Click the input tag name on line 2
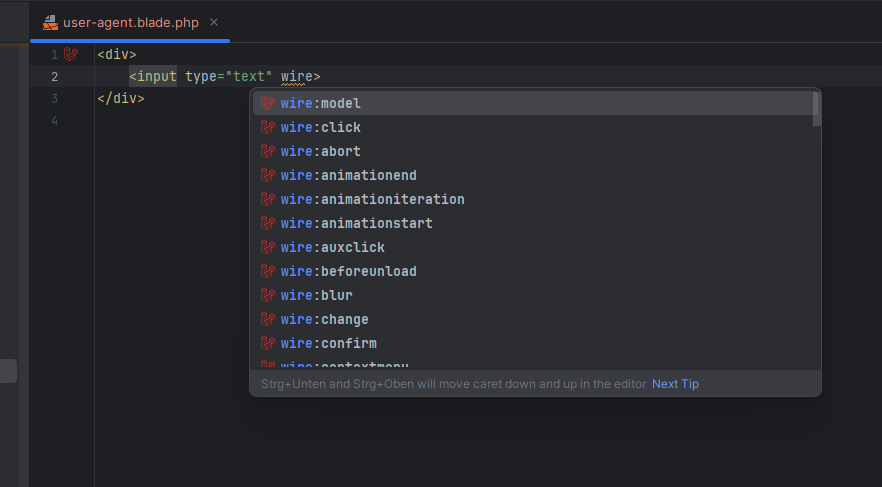Viewport: 882px width, 487px height. tap(156, 76)
